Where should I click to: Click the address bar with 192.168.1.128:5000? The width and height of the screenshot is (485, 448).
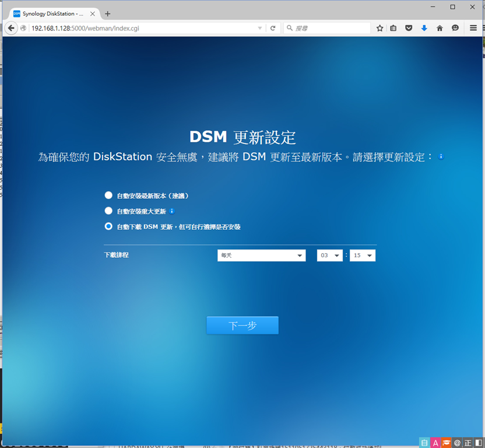(x=142, y=28)
